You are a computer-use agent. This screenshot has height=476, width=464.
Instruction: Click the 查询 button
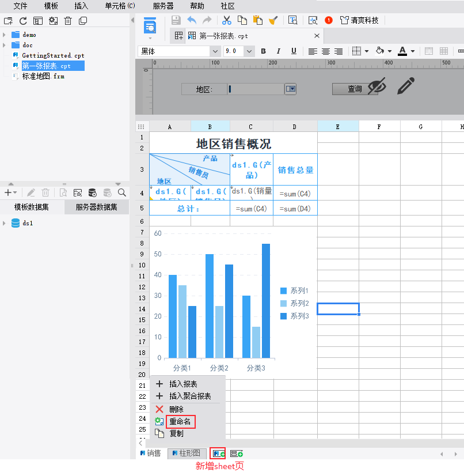coord(355,89)
